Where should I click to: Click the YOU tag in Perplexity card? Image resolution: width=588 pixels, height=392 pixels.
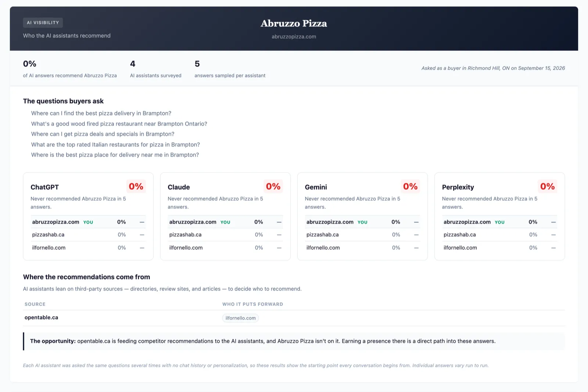[499, 222]
